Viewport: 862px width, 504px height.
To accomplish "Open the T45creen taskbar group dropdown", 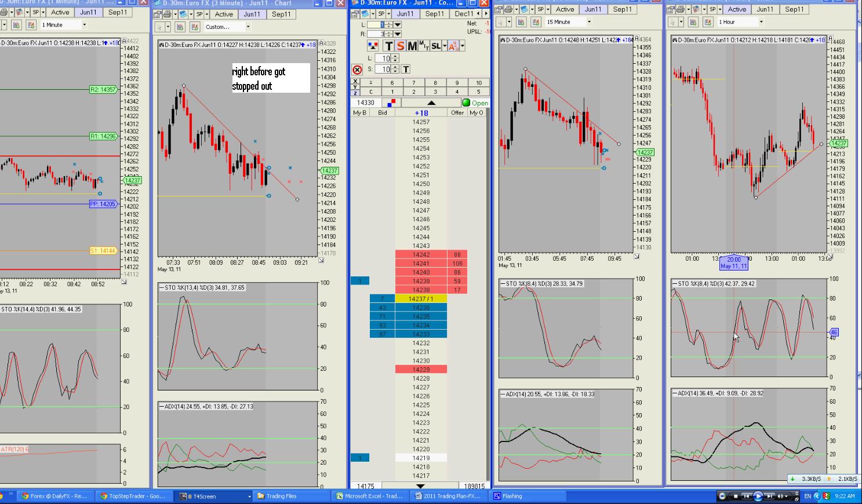I will click(250, 496).
